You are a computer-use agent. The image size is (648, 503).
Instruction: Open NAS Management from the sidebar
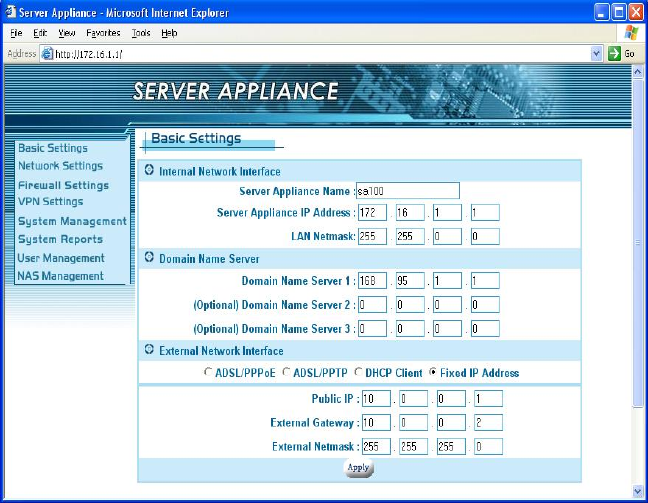(x=60, y=276)
